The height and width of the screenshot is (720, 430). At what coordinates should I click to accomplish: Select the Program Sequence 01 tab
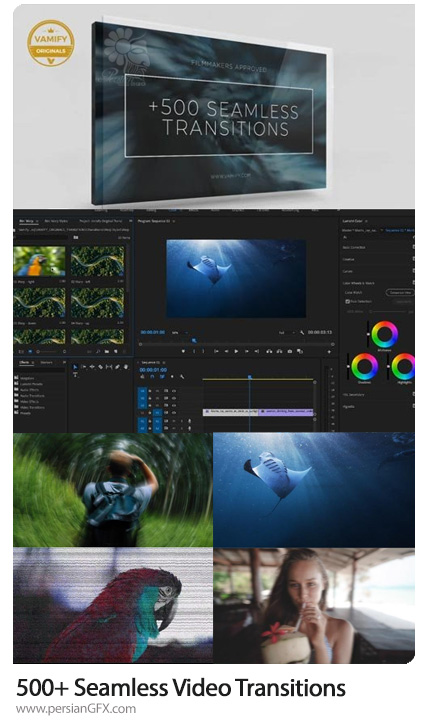click(x=154, y=221)
